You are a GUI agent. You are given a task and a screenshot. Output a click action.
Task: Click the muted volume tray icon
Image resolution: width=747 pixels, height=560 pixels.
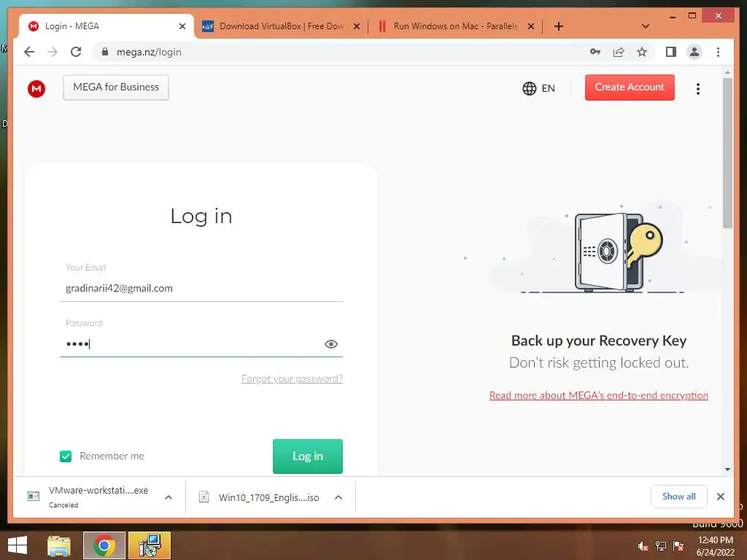pos(643,546)
